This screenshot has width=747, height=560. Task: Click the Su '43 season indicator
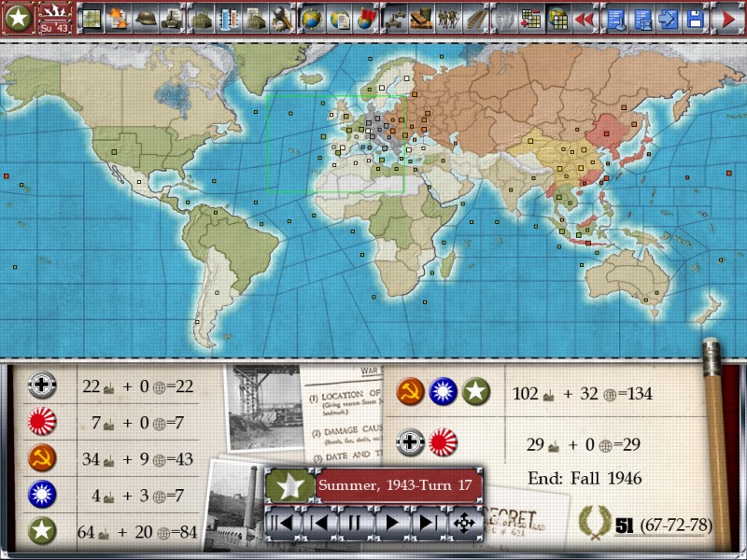55,28
